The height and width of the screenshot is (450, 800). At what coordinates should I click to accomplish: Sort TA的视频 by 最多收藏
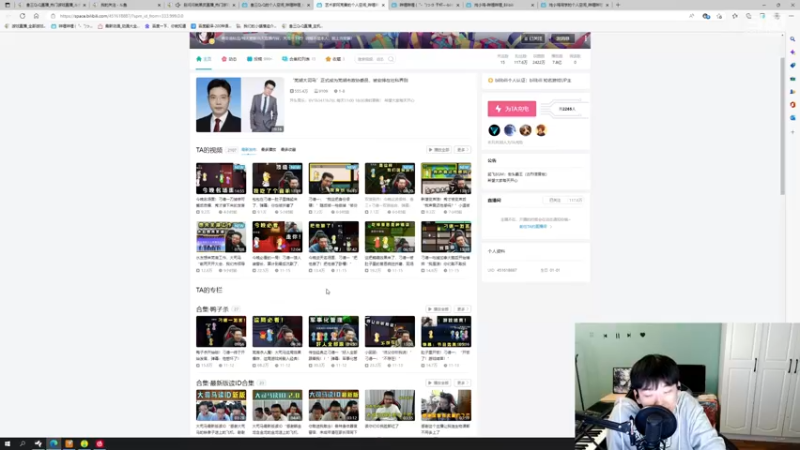(x=288, y=150)
